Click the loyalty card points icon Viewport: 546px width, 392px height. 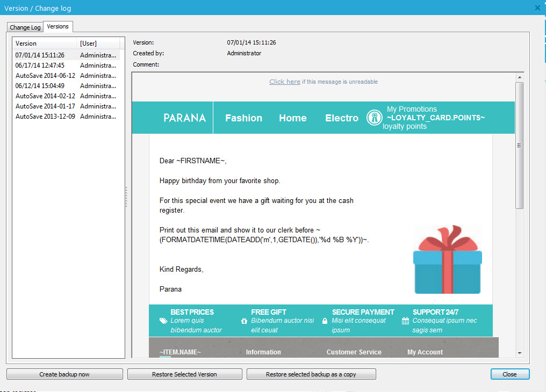(374, 118)
